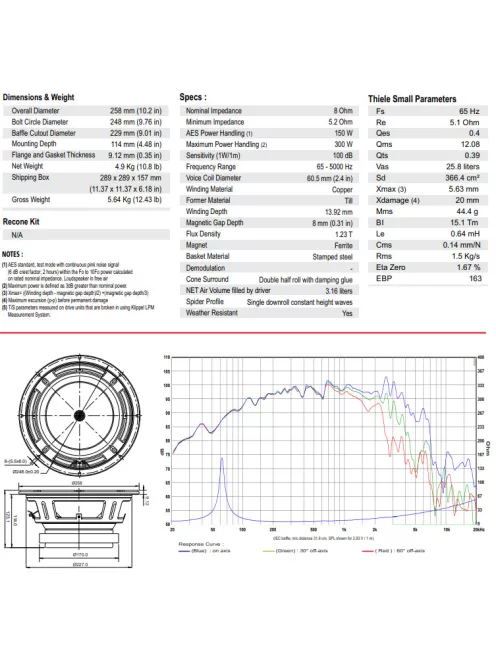
Task: Select the 'Nominal Impedance' label
Action: [x=213, y=111]
